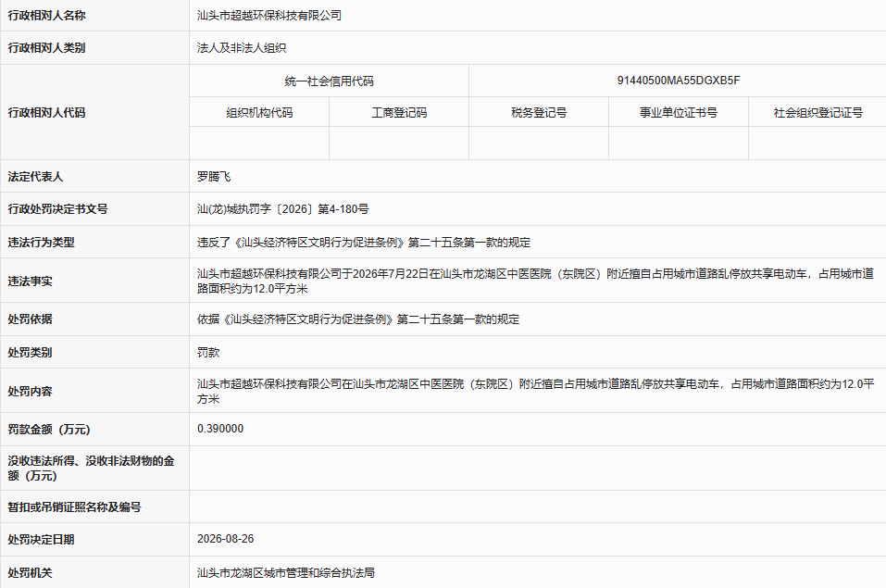Click the 罚款金额（万元） label
The width and height of the screenshot is (886, 588).
[48, 429]
